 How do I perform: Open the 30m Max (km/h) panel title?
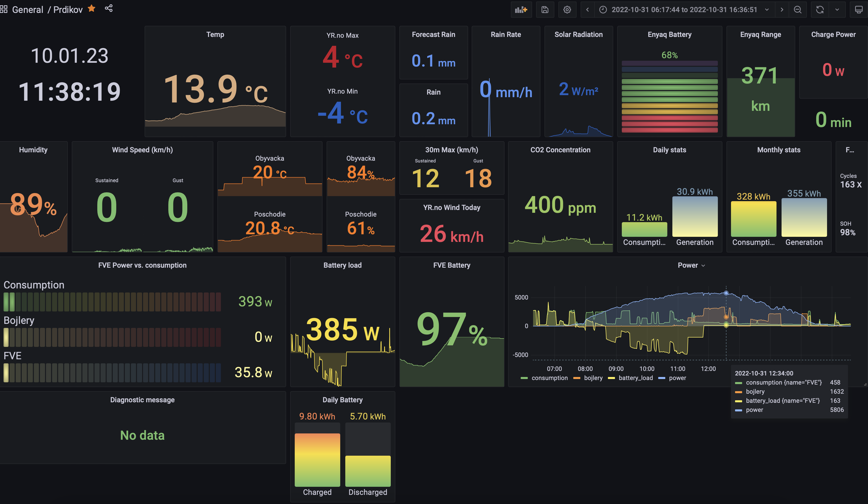[451, 150]
